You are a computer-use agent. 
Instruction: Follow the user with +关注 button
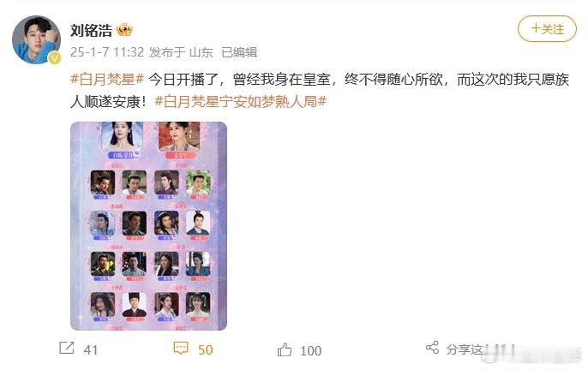[x=547, y=29]
